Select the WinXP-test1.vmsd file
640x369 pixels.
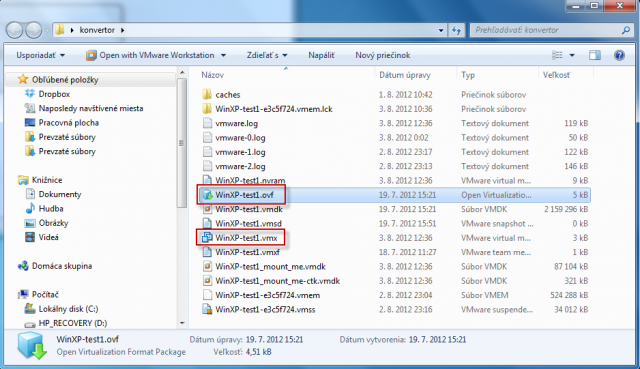[x=248, y=223]
